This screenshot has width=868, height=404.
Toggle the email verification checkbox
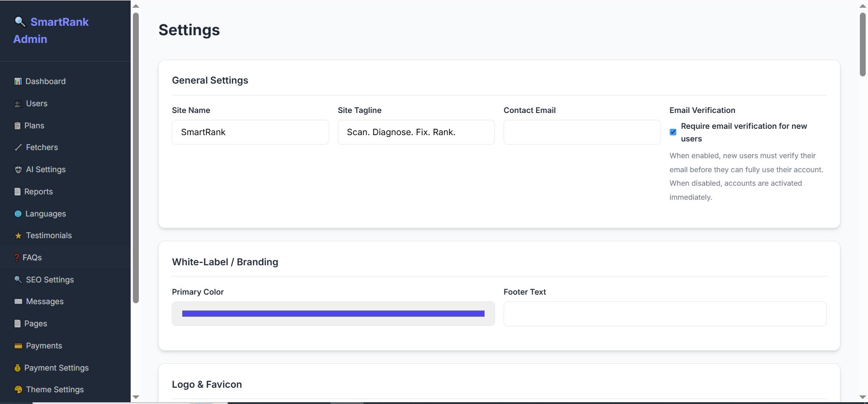[x=673, y=132]
